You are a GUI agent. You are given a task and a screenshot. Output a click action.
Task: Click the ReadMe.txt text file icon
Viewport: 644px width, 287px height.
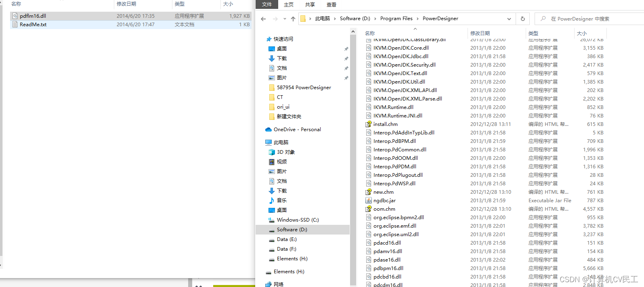(15, 25)
